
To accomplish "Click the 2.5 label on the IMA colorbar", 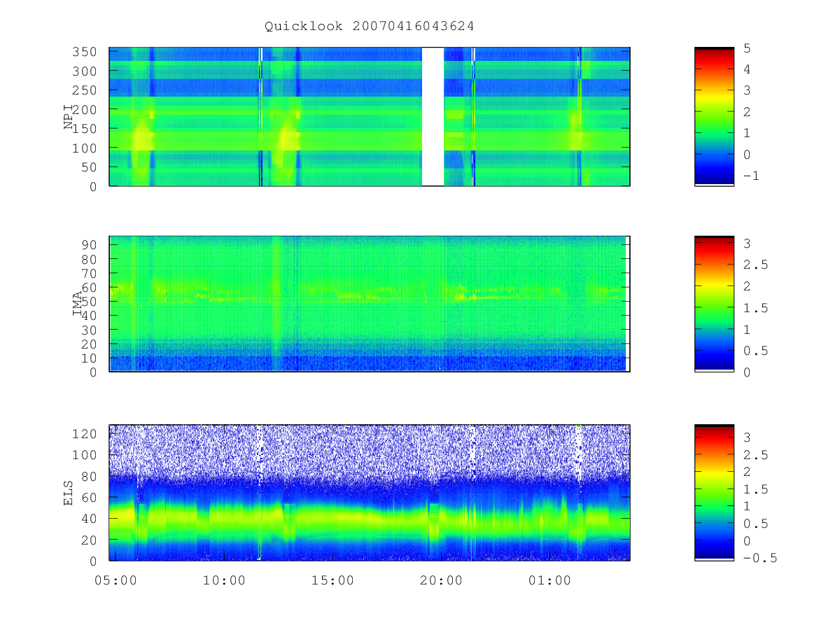I will coord(755,265).
